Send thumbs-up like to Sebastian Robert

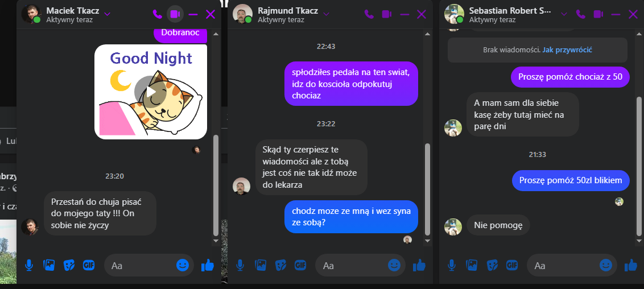coord(630,265)
